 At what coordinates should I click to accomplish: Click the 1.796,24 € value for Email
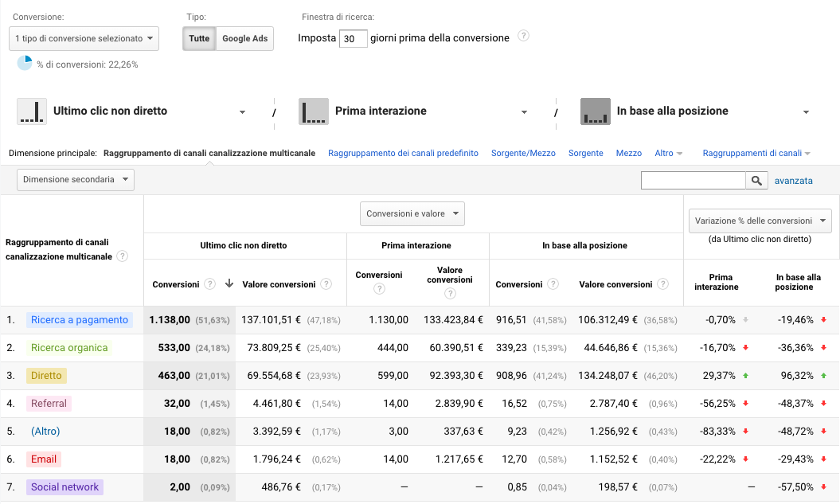tap(277, 459)
